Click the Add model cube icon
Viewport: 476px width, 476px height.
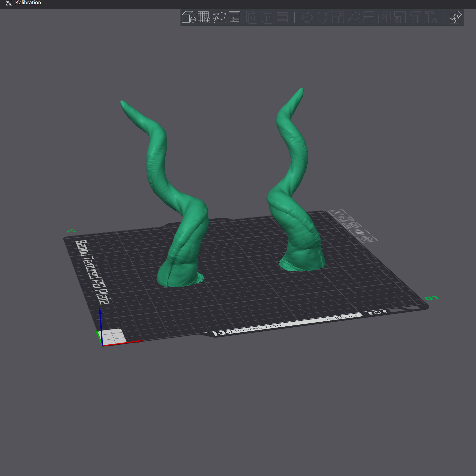tap(188, 17)
